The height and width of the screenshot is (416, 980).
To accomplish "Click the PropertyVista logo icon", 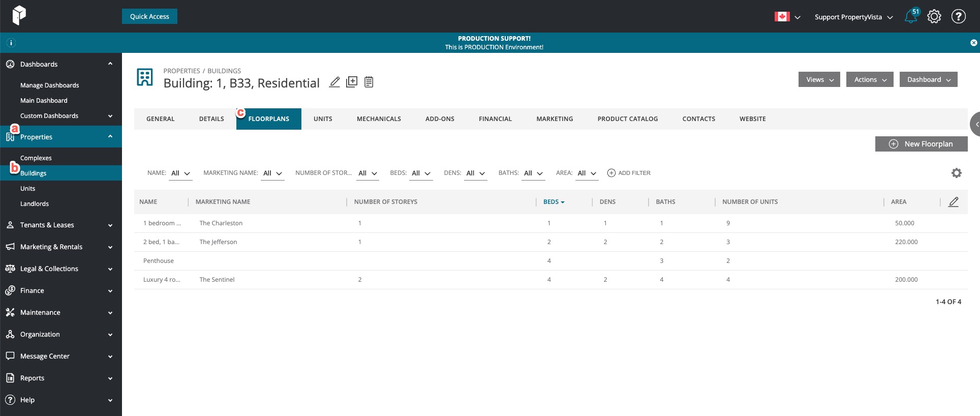I will pyautogui.click(x=19, y=15).
